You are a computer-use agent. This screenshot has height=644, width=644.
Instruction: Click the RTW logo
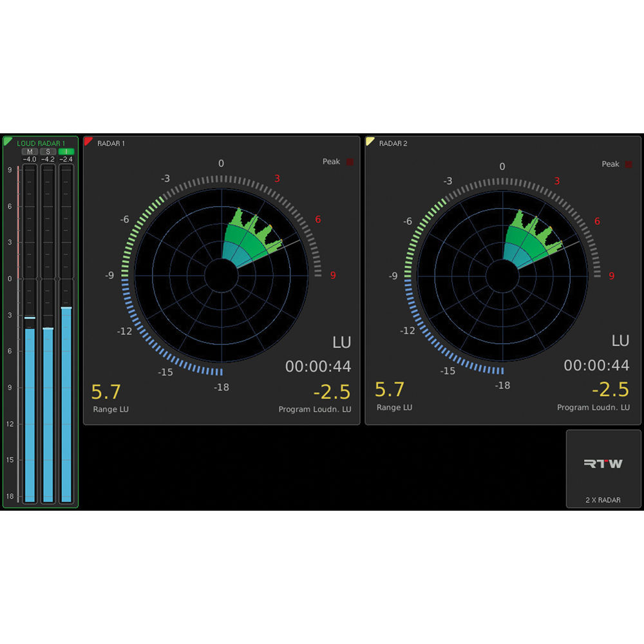[603, 463]
